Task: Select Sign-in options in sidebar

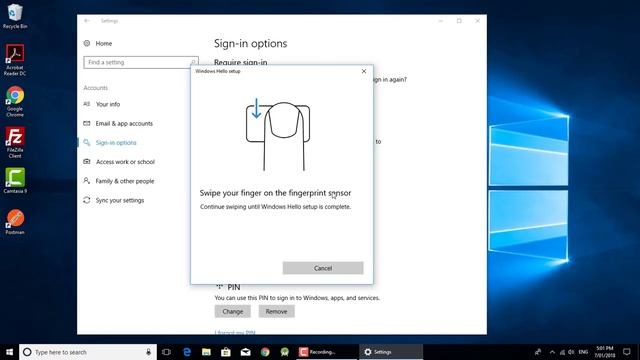Action: click(x=116, y=142)
